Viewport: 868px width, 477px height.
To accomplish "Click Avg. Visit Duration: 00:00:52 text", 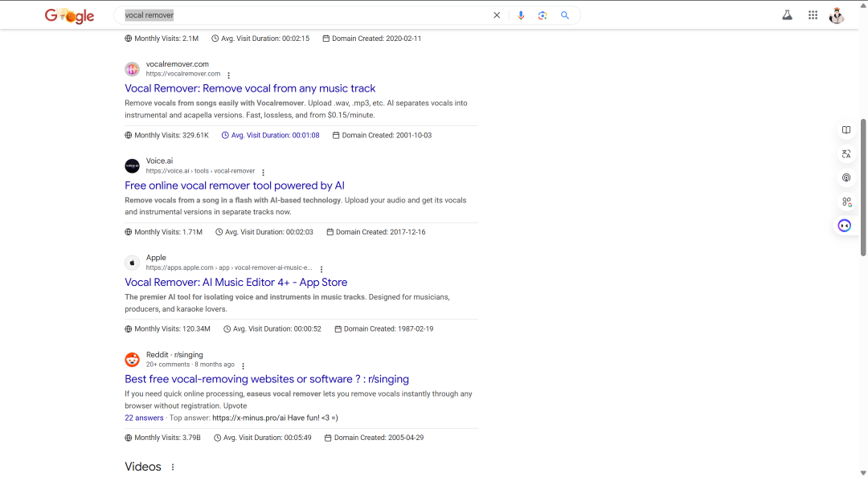I will [x=276, y=328].
